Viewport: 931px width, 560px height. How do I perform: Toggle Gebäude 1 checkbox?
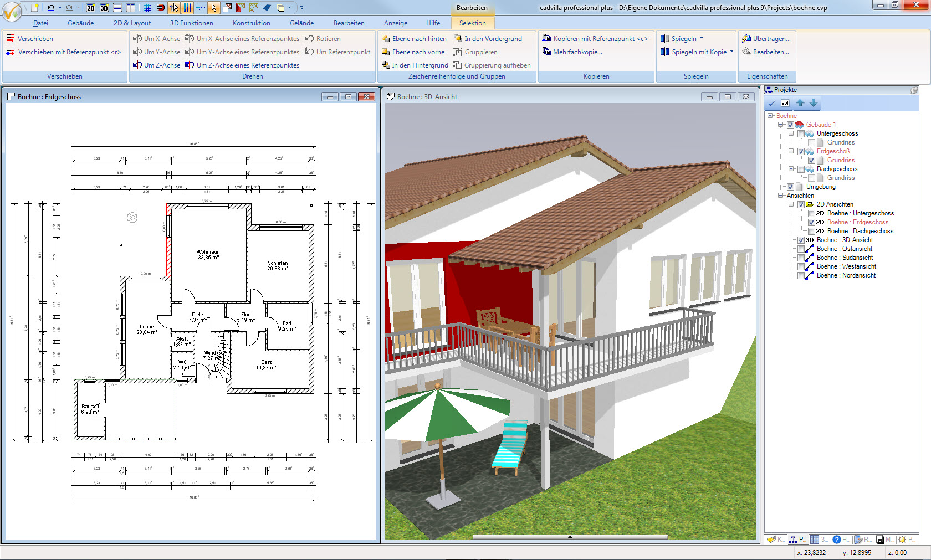pos(790,125)
